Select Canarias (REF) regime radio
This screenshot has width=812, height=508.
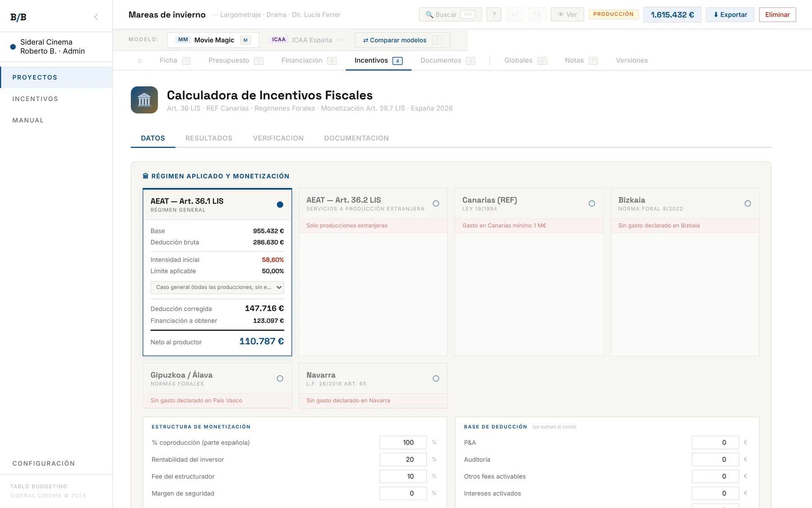[x=592, y=204]
